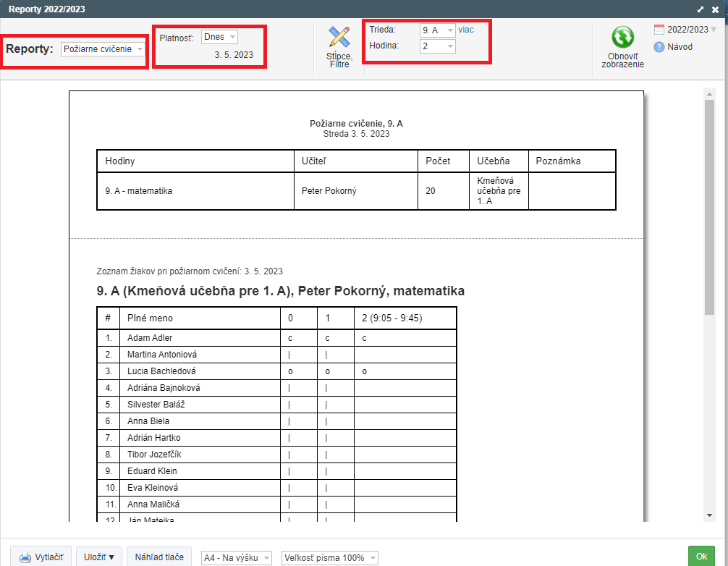Click student name Eduard Klein

tap(152, 471)
